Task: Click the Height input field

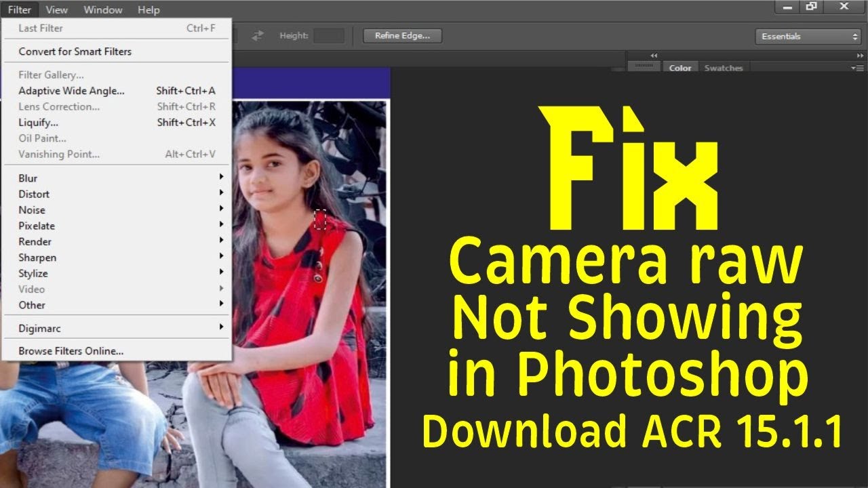Action: tap(329, 36)
